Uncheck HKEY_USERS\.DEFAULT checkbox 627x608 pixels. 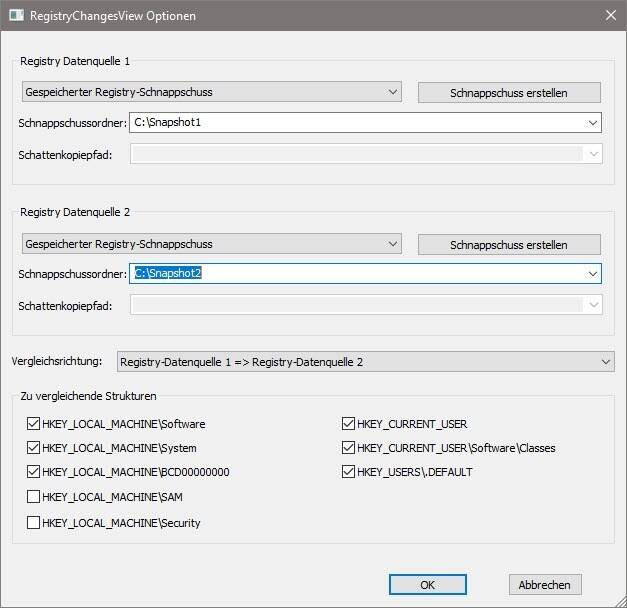click(348, 472)
